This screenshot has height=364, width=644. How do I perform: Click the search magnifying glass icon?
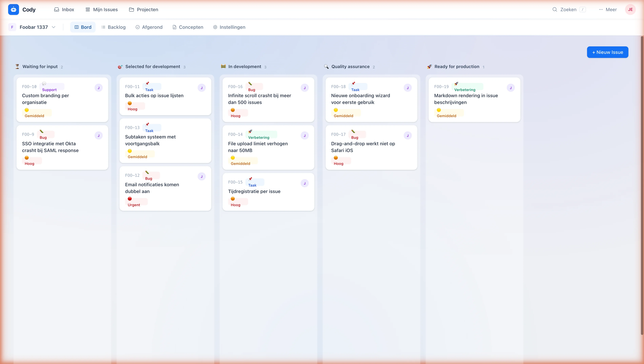[x=555, y=9]
